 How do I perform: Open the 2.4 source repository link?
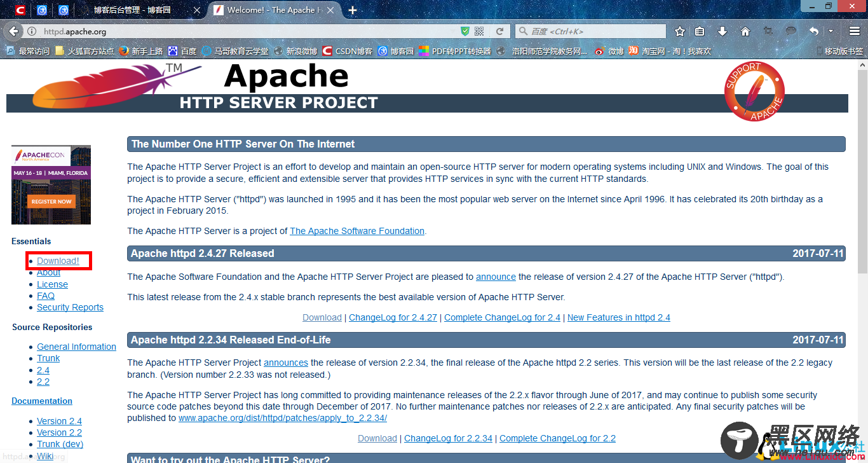[43, 370]
